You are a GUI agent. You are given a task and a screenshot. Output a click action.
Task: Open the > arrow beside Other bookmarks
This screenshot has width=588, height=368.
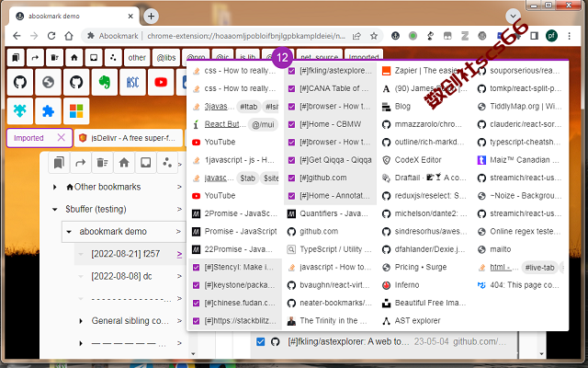tap(180, 187)
